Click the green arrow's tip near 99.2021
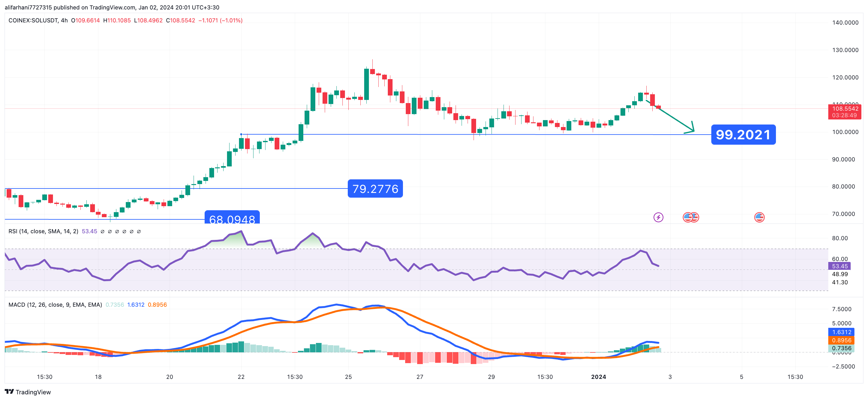The image size is (868, 400). 693,130
